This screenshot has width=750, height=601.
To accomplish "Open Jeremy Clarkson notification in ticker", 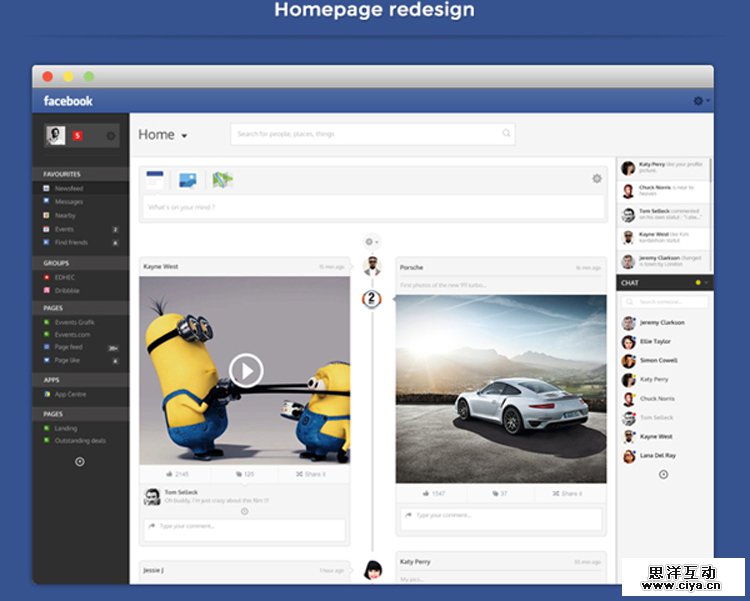I will 663,261.
